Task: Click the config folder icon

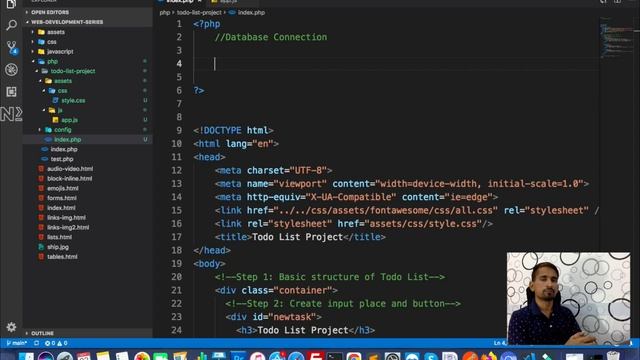Action: tap(49, 129)
